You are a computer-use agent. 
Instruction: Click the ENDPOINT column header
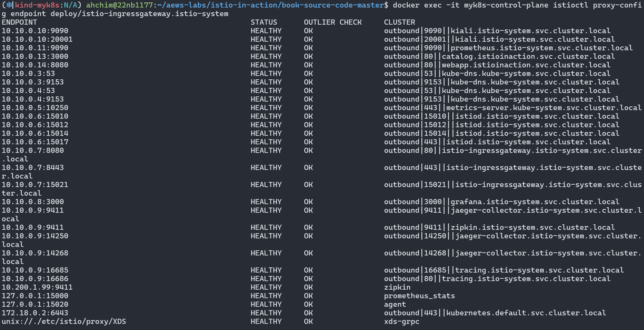point(19,22)
